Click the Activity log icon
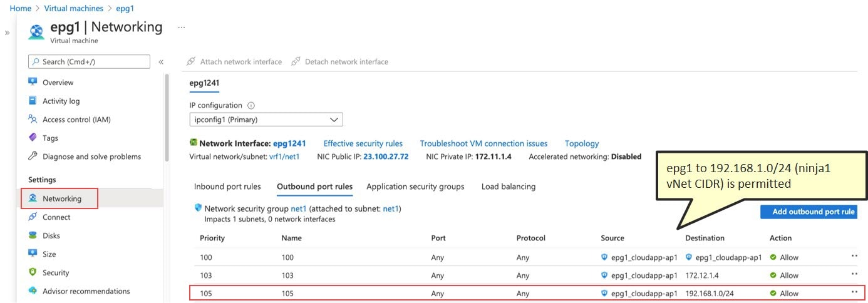The image size is (868, 303). [33, 101]
